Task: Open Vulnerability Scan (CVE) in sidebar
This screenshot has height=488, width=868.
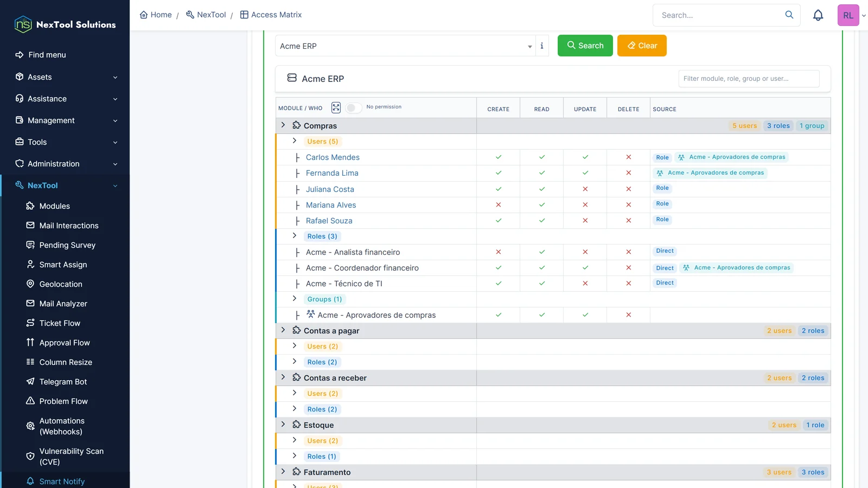Action: point(72,457)
